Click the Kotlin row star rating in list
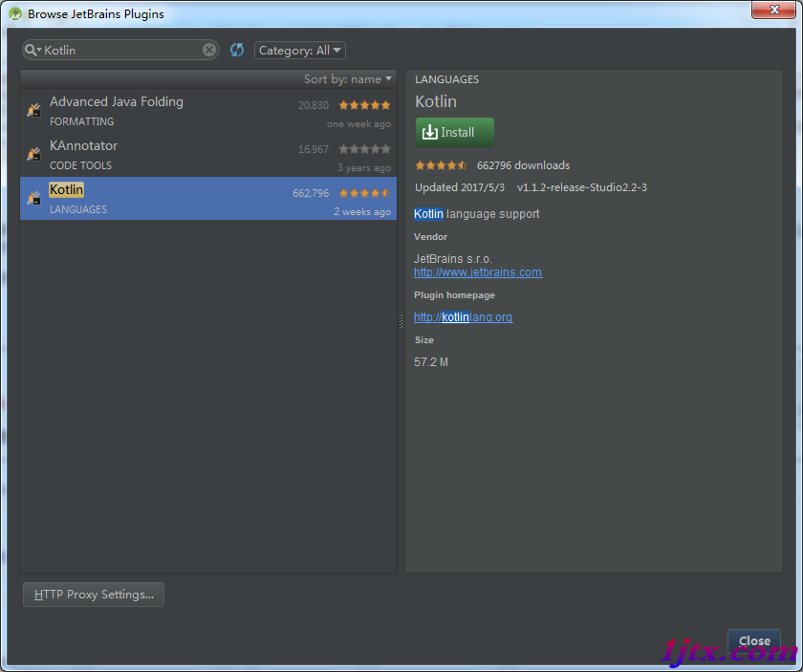 (364, 193)
